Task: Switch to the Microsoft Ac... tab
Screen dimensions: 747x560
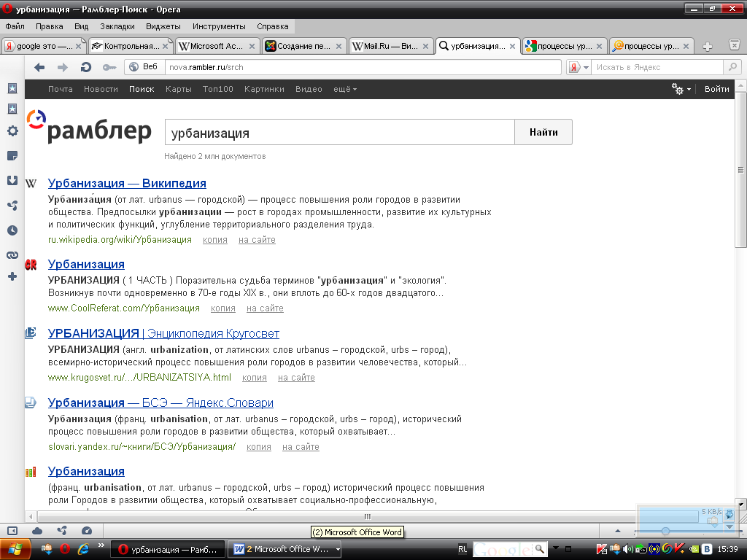Action: [217, 46]
